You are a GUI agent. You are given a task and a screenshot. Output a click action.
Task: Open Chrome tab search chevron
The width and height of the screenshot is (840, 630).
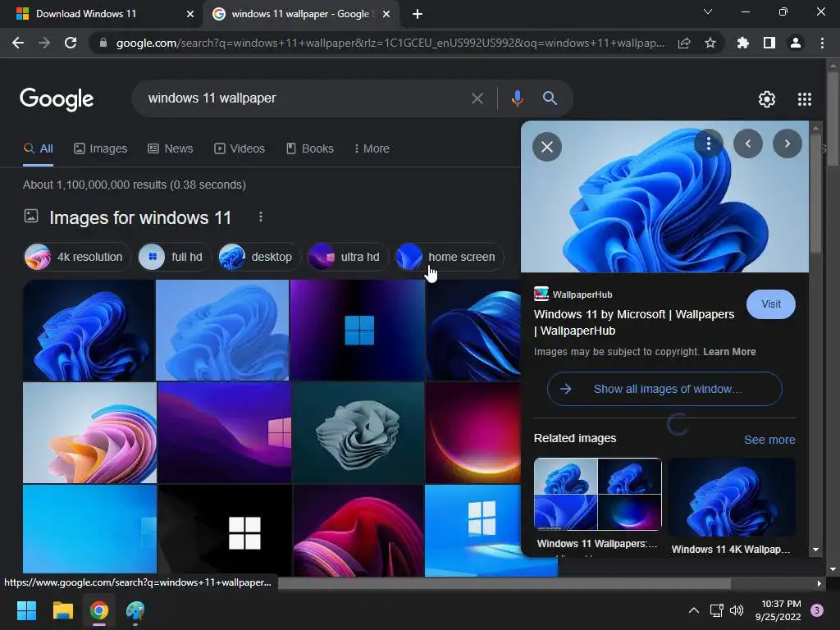pyautogui.click(x=708, y=11)
